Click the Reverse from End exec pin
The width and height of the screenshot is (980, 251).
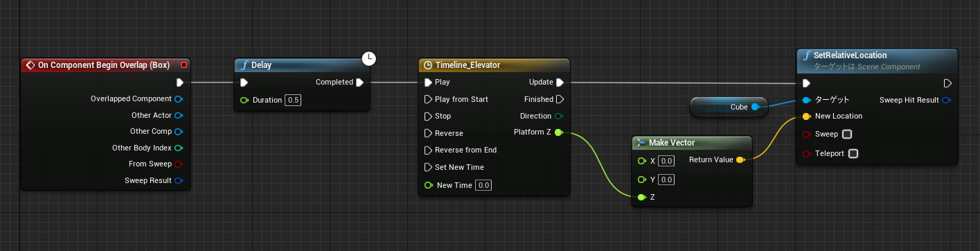pyautogui.click(x=428, y=150)
